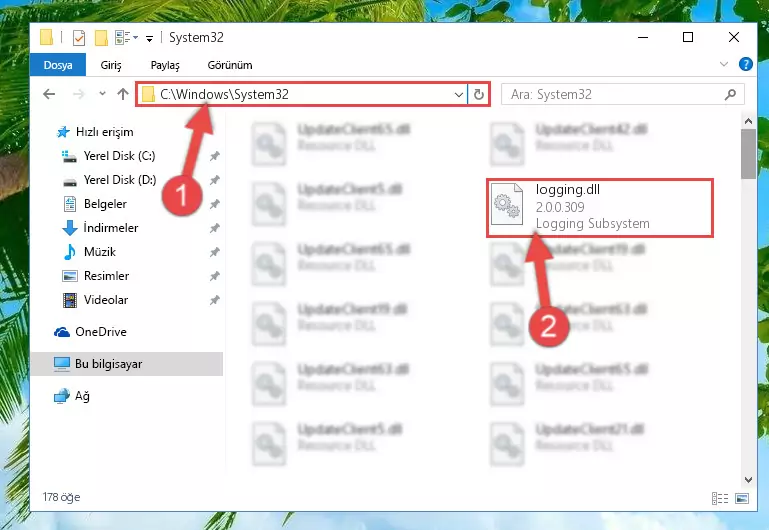Click the New folder quick access icon

point(101,38)
